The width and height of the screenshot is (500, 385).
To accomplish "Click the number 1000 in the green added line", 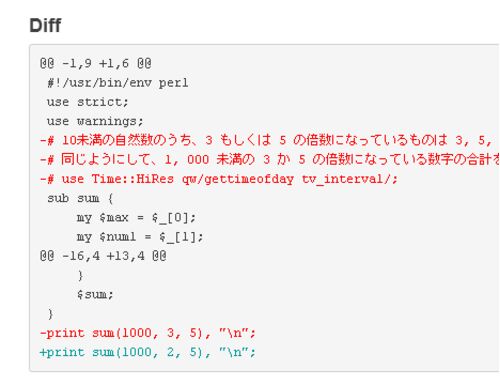I will click(x=137, y=352).
